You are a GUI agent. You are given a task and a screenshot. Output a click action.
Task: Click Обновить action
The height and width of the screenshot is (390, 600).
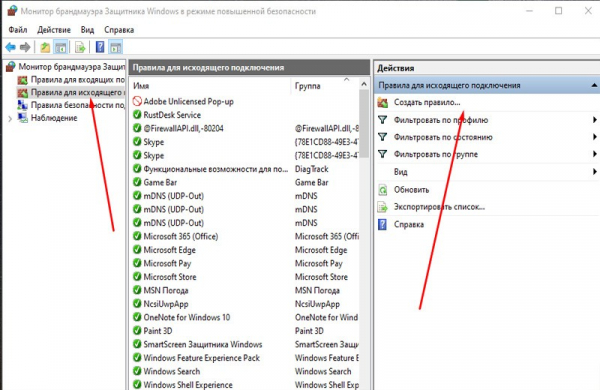tap(411, 189)
